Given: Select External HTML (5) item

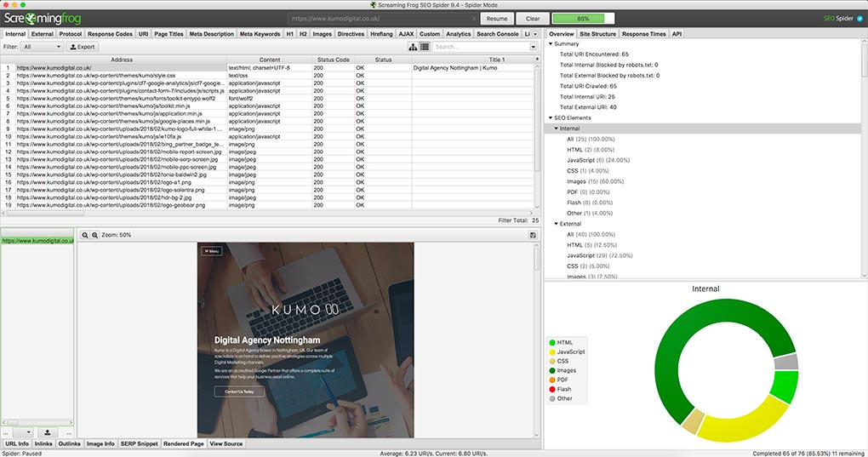Looking at the screenshot, I should tap(591, 245).
